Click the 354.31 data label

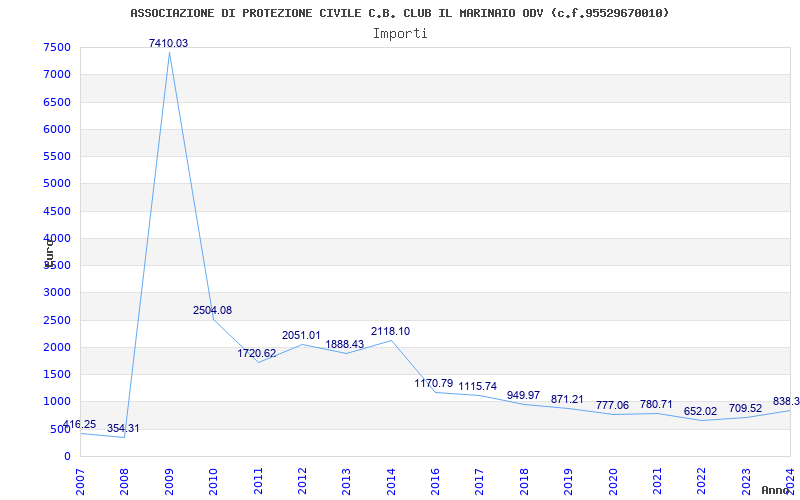(x=124, y=428)
